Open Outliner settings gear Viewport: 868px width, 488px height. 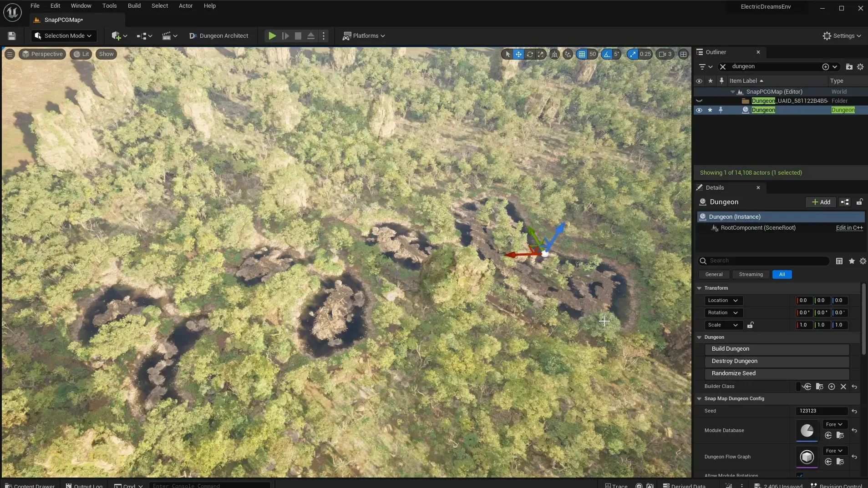point(860,67)
